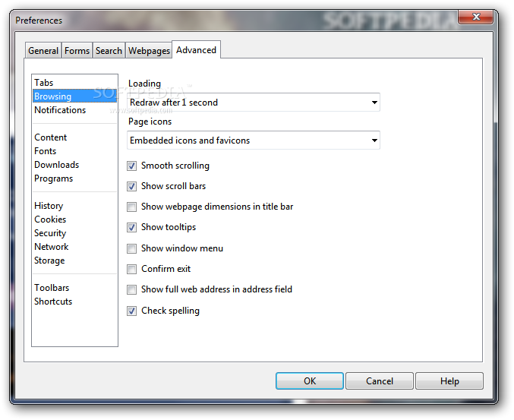Image resolution: width=514 pixels, height=420 pixels.
Task: Click the Cancel button
Action: coord(380,381)
